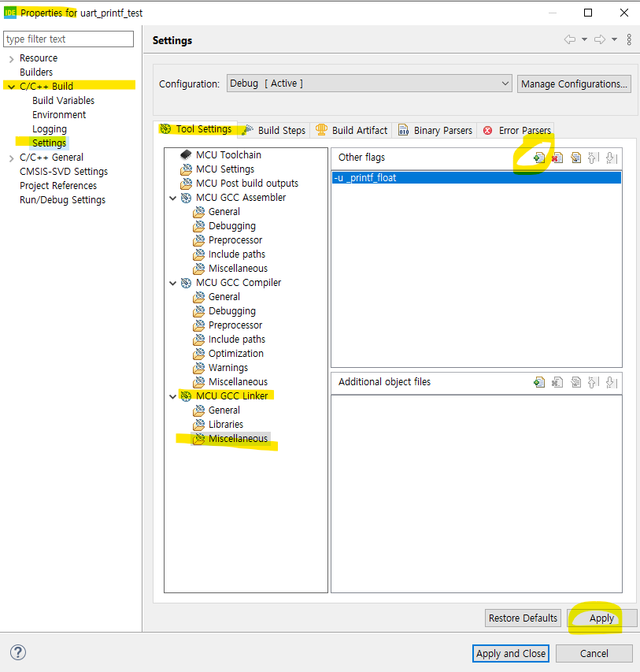Select Linker General item
Screen dimensions: 640x672
click(216, 410)
